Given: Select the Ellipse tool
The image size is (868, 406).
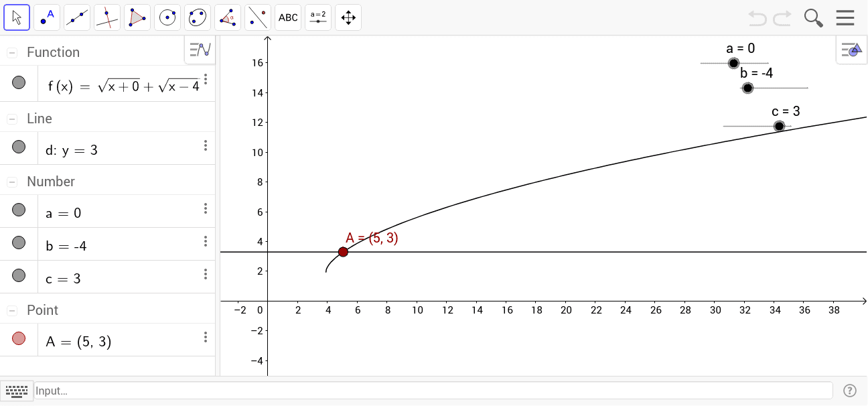Looking at the screenshot, I should pos(198,17).
